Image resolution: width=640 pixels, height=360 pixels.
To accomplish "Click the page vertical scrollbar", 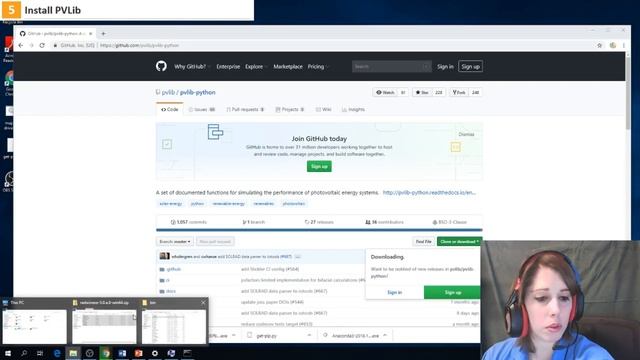I will [x=628, y=94].
